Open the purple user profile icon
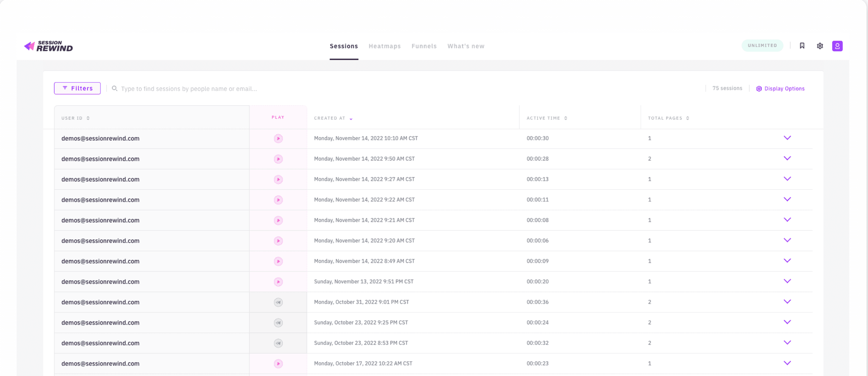This screenshot has width=868, height=376. point(837,46)
